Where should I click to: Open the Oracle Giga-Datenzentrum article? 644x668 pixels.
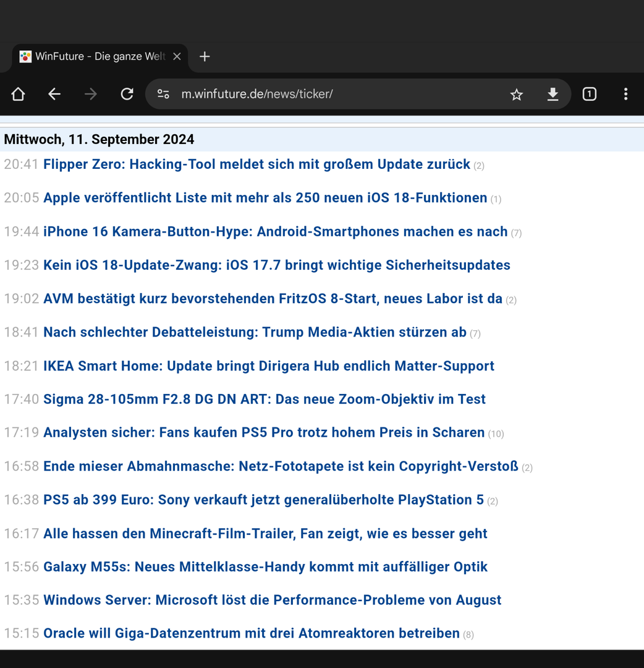coord(252,633)
